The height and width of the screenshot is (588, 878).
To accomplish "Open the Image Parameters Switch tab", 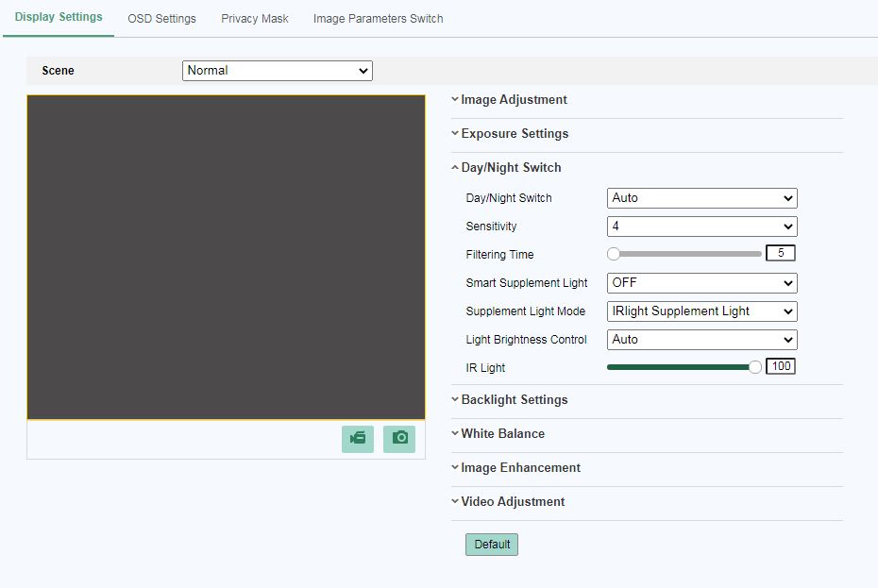I will [378, 19].
